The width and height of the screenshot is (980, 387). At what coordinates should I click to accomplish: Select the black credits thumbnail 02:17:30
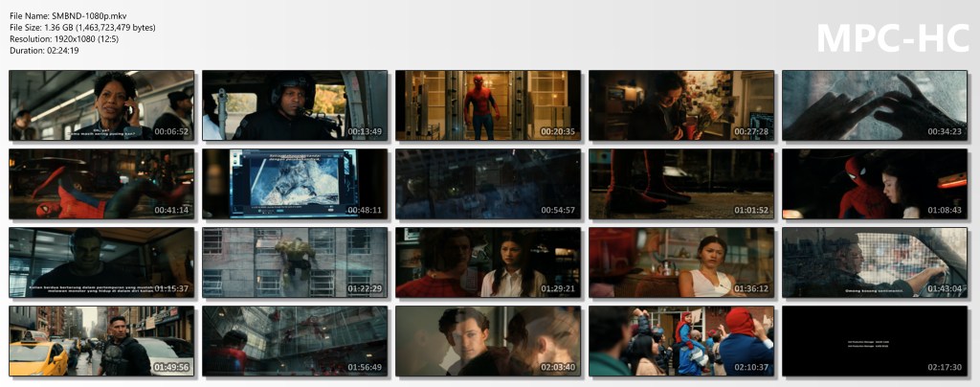(875, 341)
